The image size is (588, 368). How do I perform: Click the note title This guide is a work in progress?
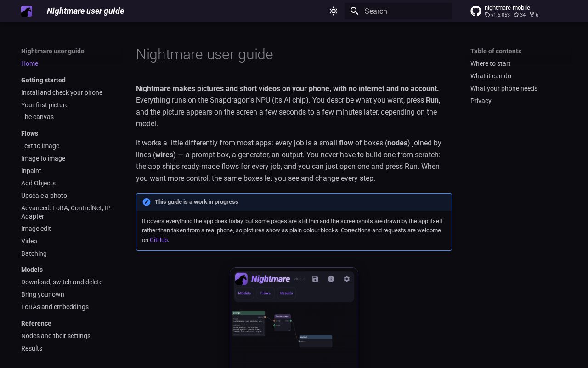(x=197, y=202)
